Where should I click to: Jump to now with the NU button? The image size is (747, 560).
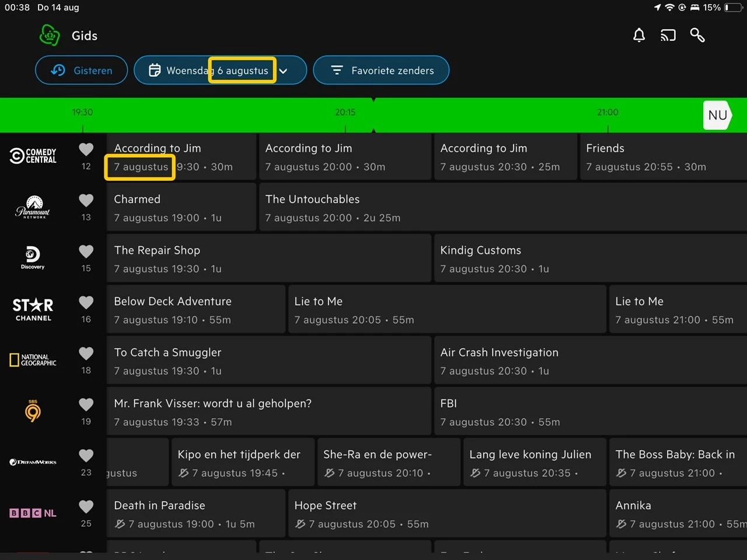717,115
